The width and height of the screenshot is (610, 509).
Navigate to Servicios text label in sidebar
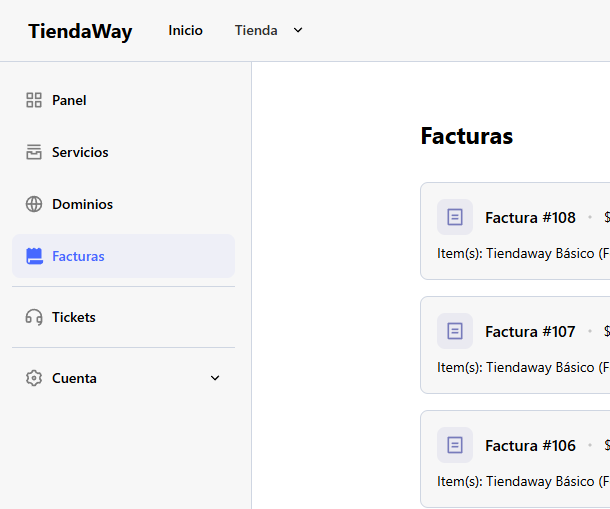click(80, 152)
